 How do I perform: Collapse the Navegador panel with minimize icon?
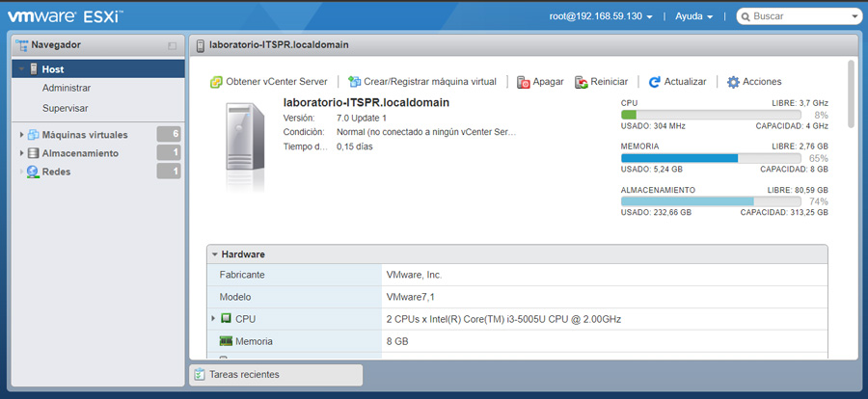coord(173,46)
